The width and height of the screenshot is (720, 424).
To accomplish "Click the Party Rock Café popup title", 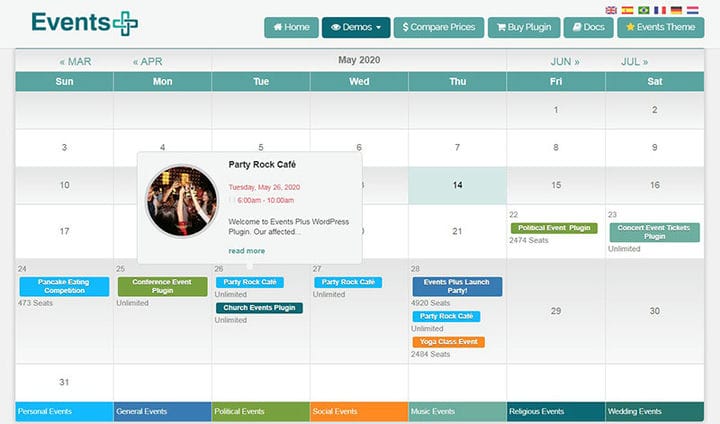I will 262,164.
